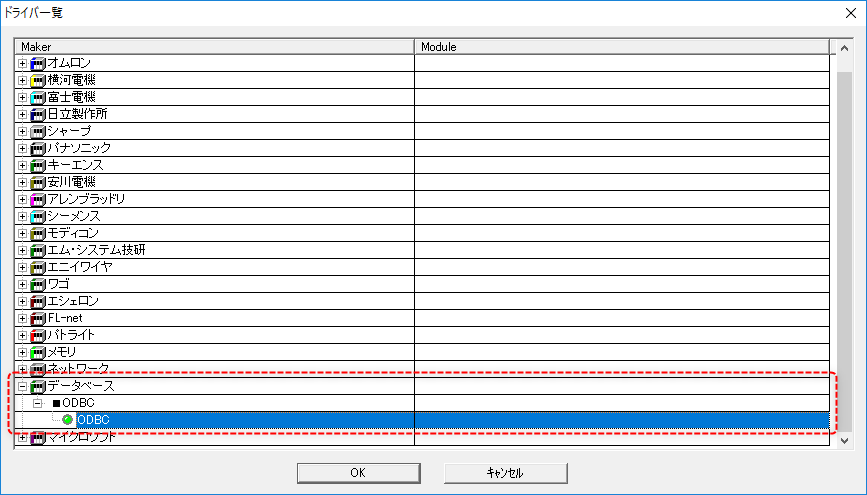Viewport: 867px width, 495px height.
Task: Click the Module column header
Action: pyautogui.click(x=620, y=46)
